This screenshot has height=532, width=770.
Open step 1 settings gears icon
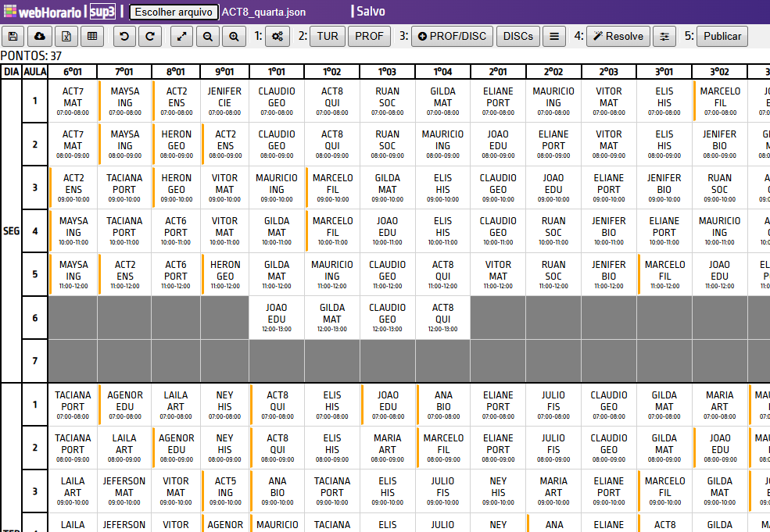pos(278,36)
